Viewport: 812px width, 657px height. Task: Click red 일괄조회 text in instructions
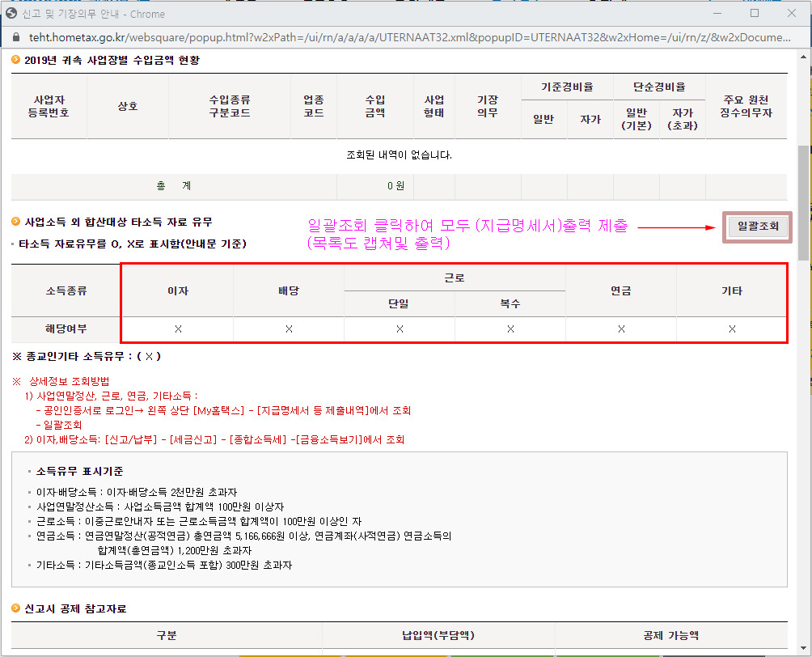click(x=62, y=425)
